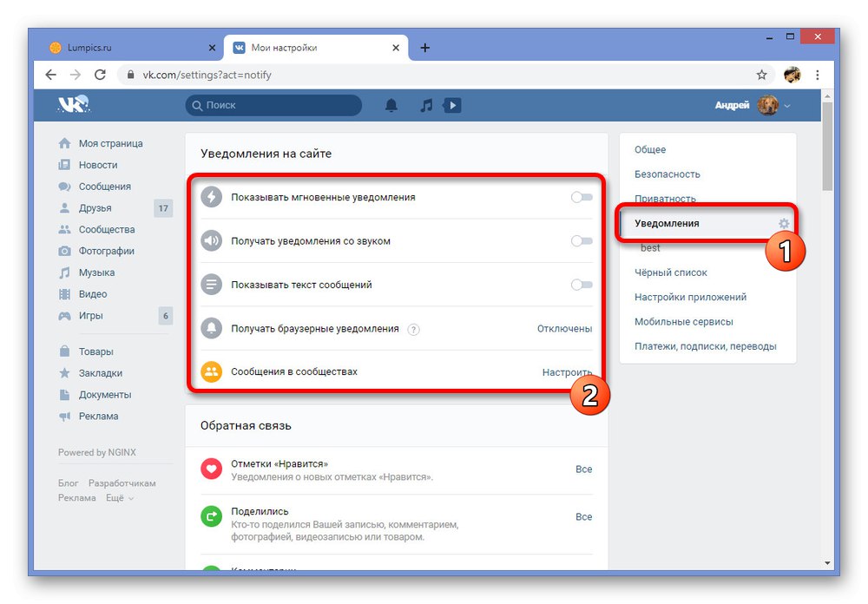Open Все dropdown for Поделились
This screenshot has width=868, height=604.
pyautogui.click(x=583, y=517)
